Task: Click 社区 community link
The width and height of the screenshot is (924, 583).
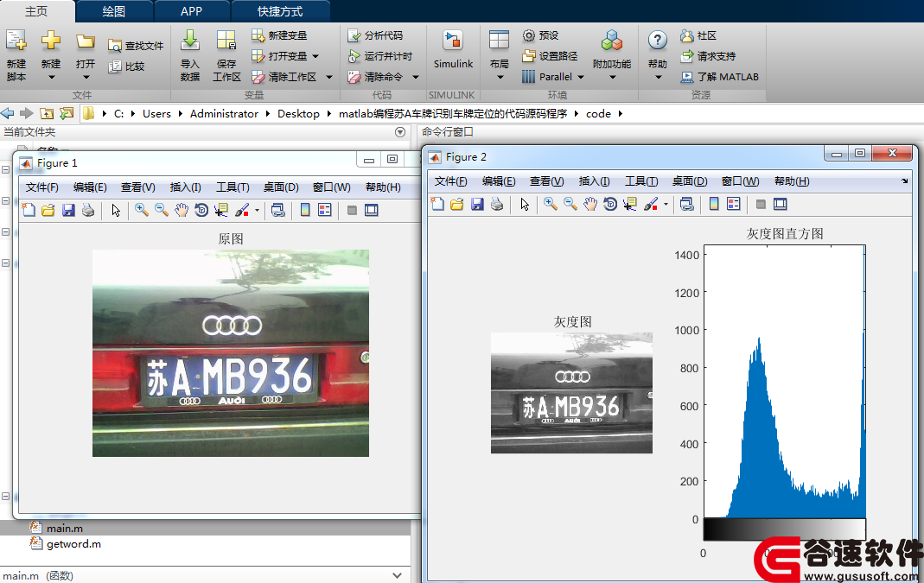Action: [698, 35]
